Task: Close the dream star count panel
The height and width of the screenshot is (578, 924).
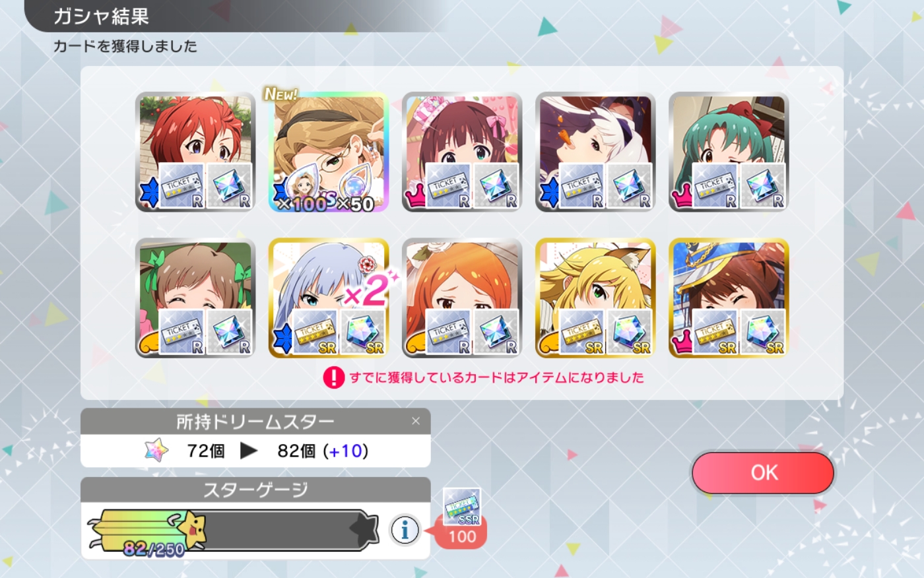Action: [416, 421]
